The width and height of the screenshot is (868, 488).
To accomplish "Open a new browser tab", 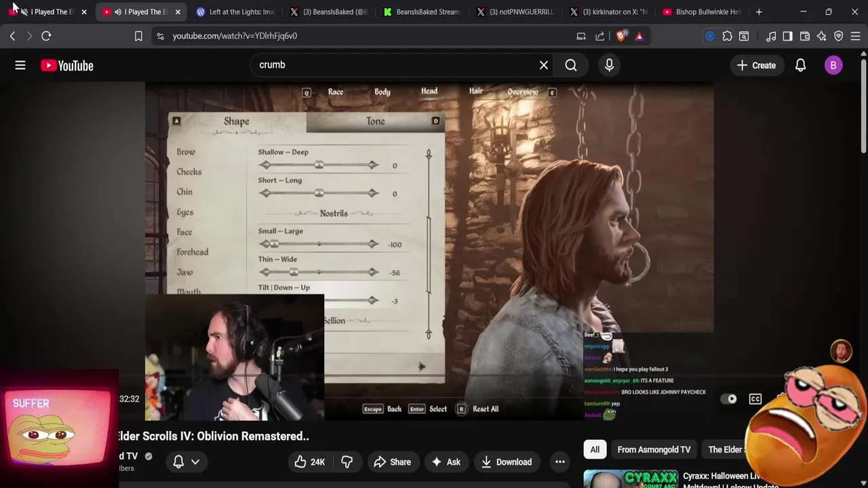I will (759, 12).
